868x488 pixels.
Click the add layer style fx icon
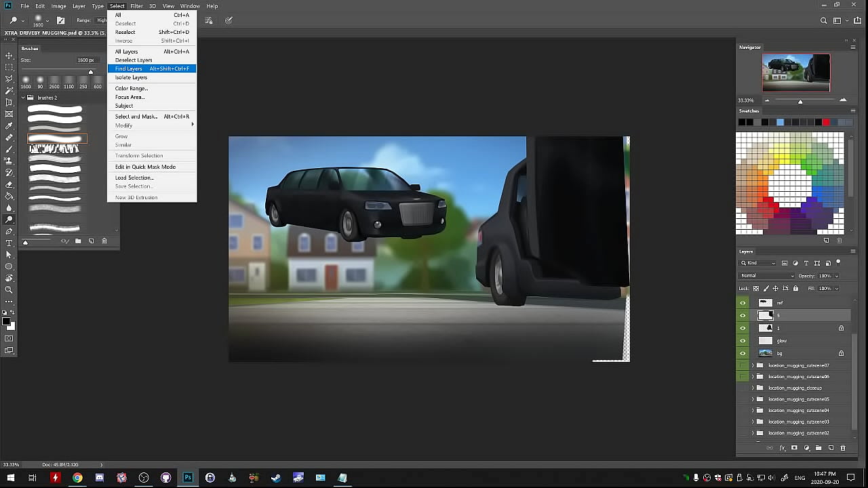coord(782,448)
